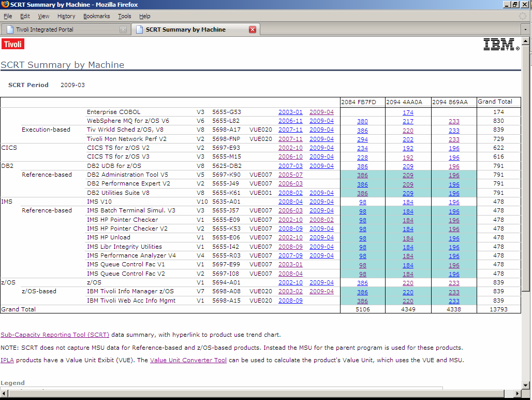Click IMS V10 value 98 link
Viewport: 532px width, 400px height.
point(363,202)
